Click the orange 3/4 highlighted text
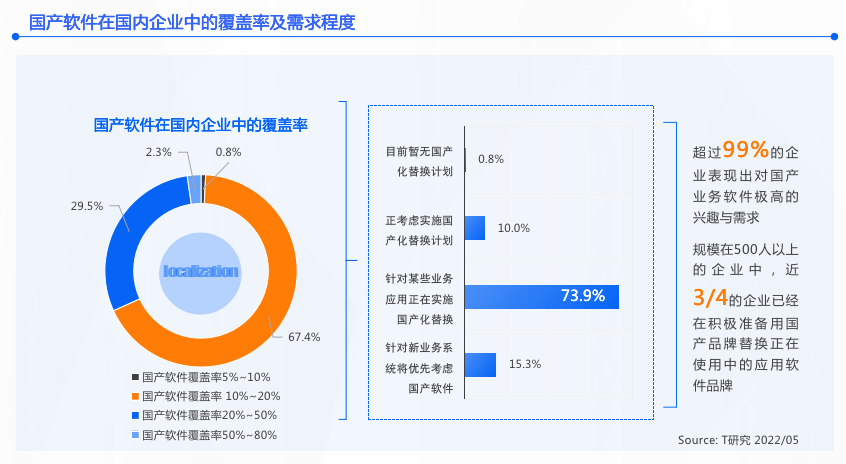The width and height of the screenshot is (846, 464). (x=711, y=297)
